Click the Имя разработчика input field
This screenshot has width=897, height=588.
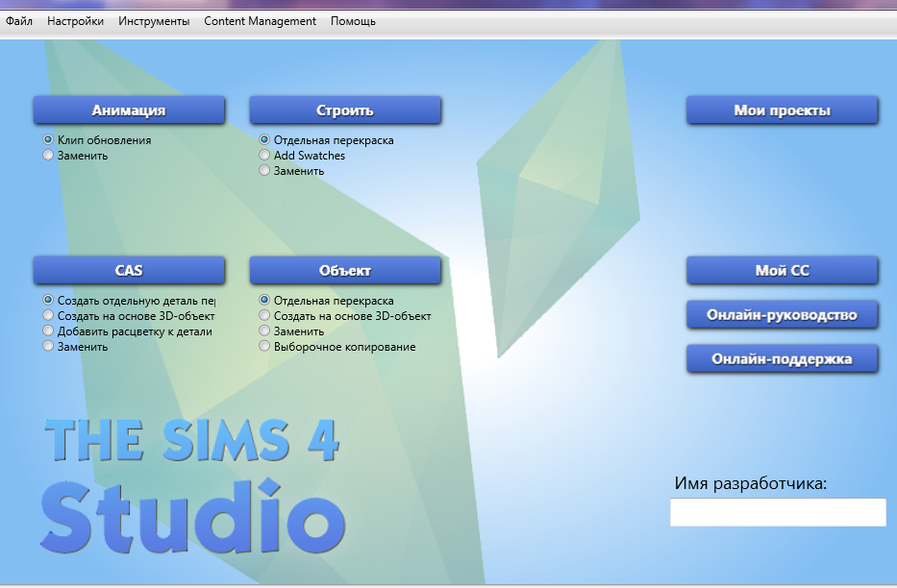pos(778,512)
